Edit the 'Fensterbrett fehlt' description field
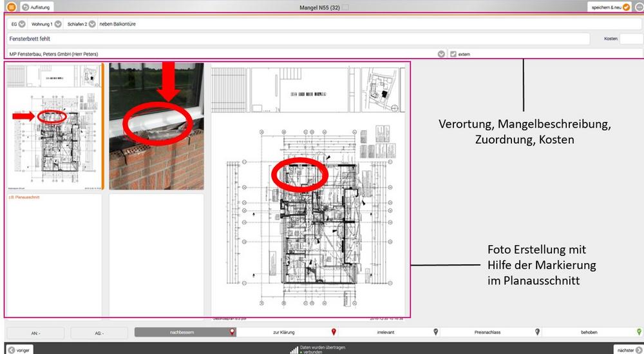This screenshot has height=354, width=644. (299, 39)
